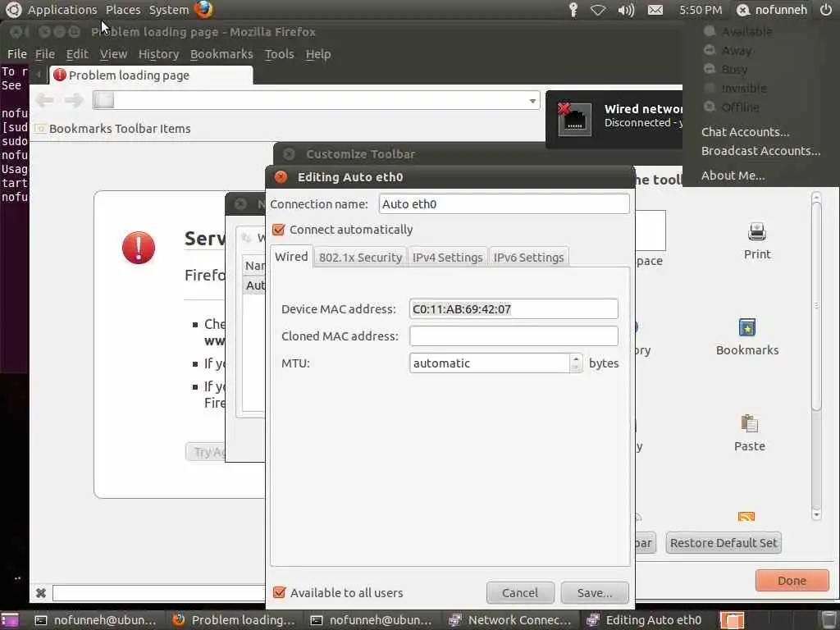Switch to Network Connections taskbar item
The image size is (840, 630).
pos(512,620)
